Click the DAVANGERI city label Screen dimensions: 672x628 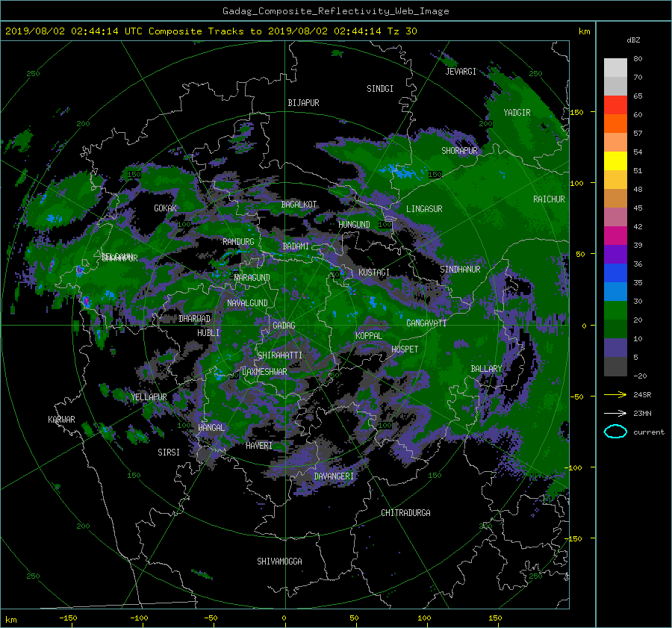click(x=334, y=476)
